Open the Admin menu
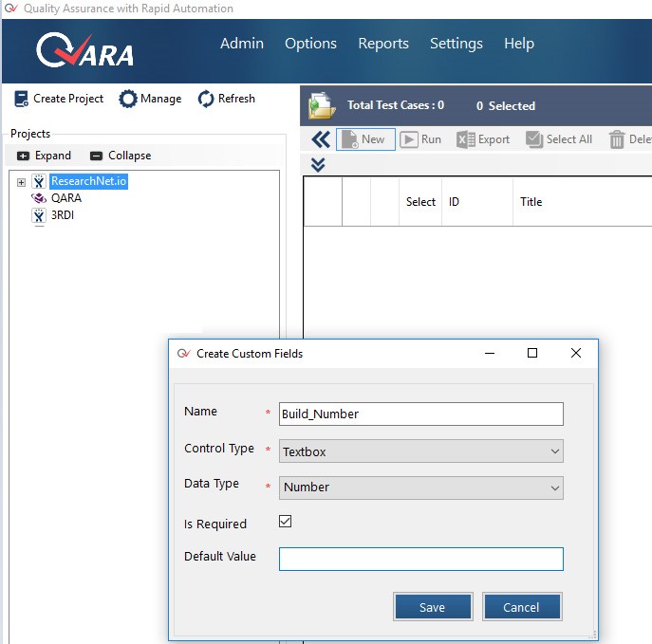Viewport: 652px width, 644px height. pos(242,44)
